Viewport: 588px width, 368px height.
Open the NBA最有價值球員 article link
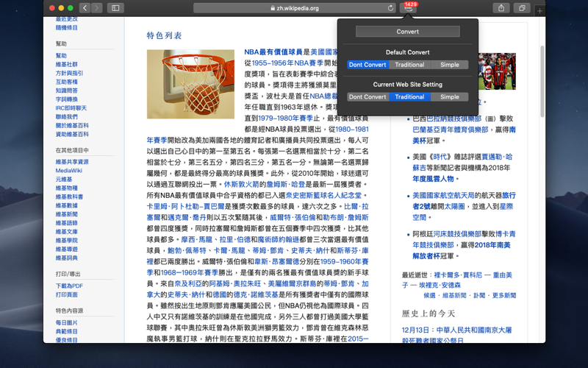273,52
